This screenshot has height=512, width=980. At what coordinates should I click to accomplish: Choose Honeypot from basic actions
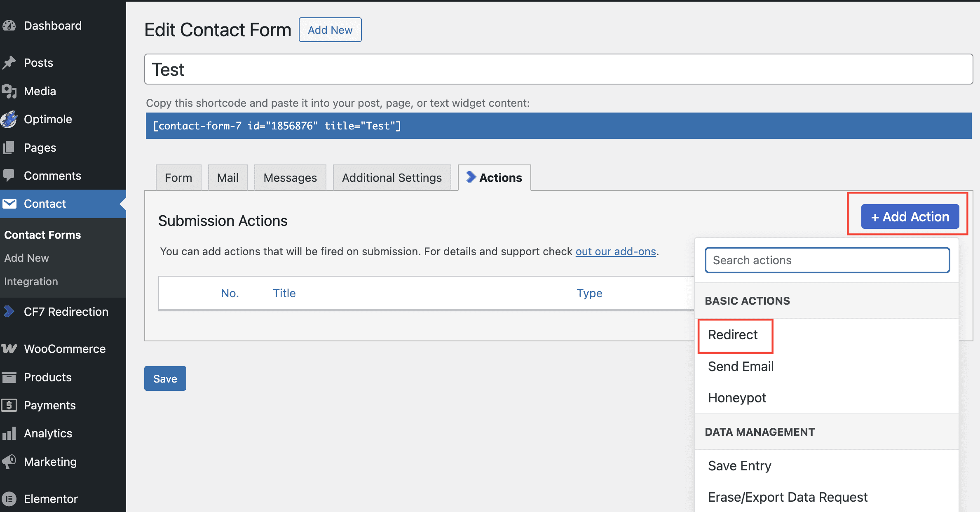pos(737,398)
